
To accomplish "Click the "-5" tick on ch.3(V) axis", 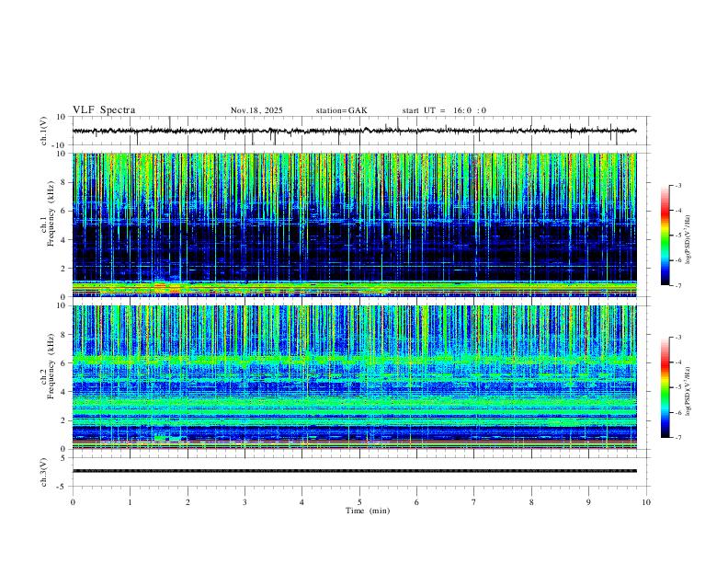I will [x=62, y=487].
